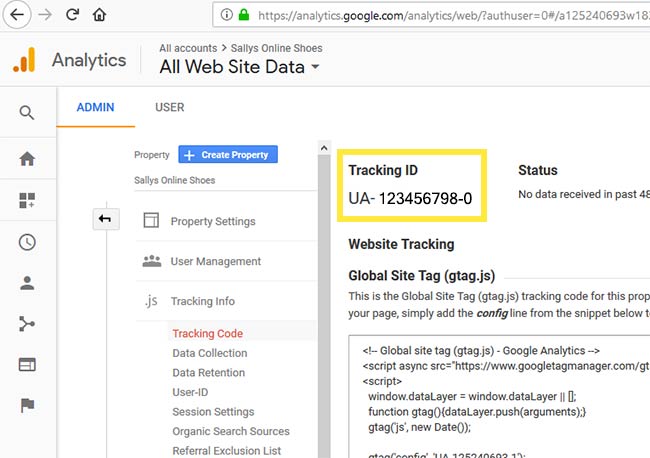This screenshot has height=458, width=650.
Task: Open Audience reports person icon
Action: click(x=27, y=283)
